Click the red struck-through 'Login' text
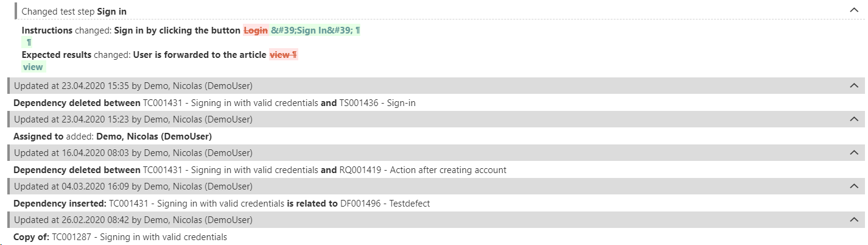The width and height of the screenshot is (868, 245). point(256,30)
